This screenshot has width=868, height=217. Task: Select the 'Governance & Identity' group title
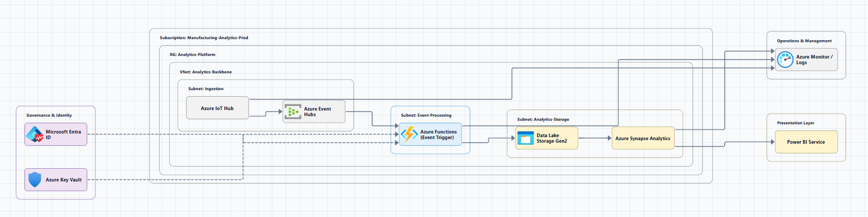49,116
